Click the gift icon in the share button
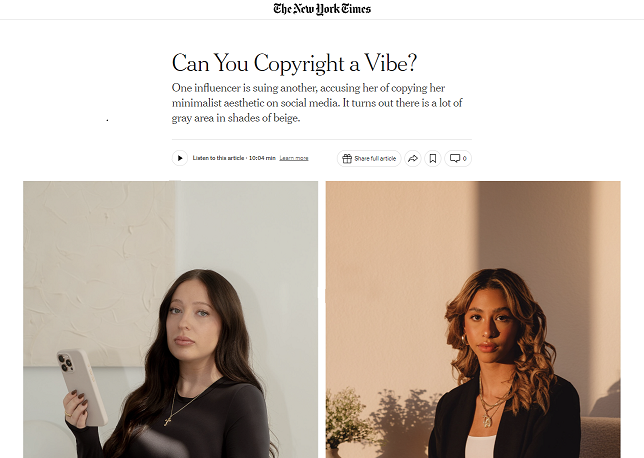Image resolution: width=644 pixels, height=458 pixels. pos(347,159)
